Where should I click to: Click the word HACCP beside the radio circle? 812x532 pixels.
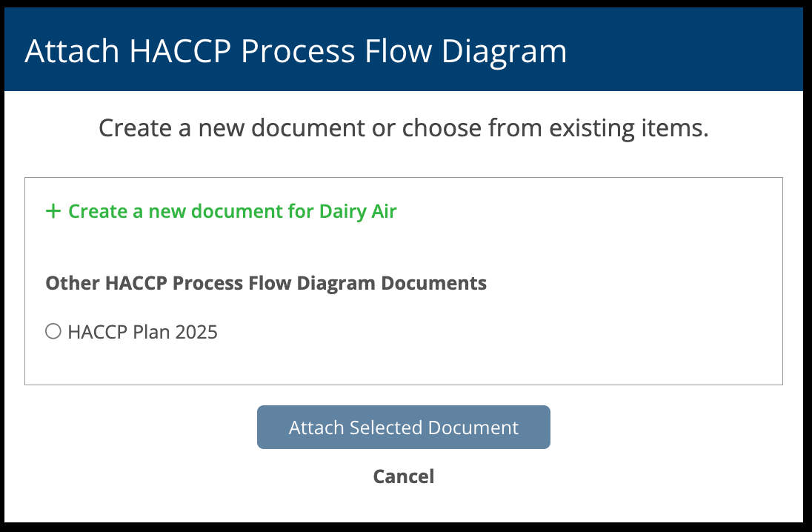(x=97, y=332)
